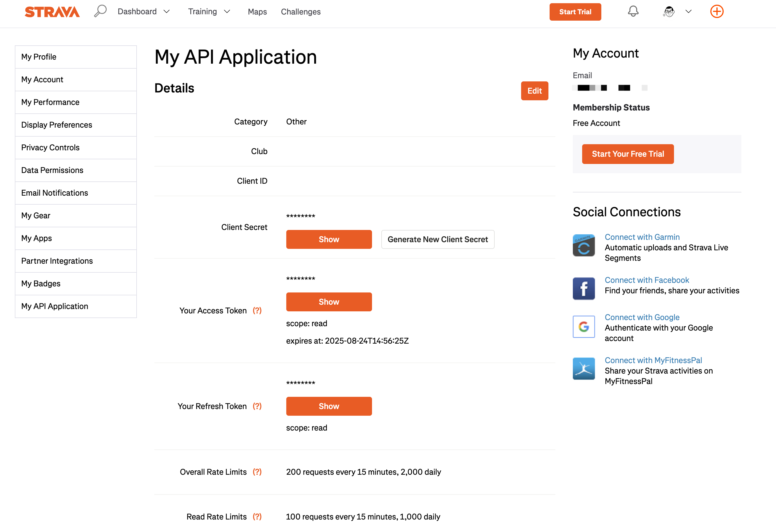The image size is (776, 532).
Task: Go to Maps in top navigation
Action: tap(257, 12)
